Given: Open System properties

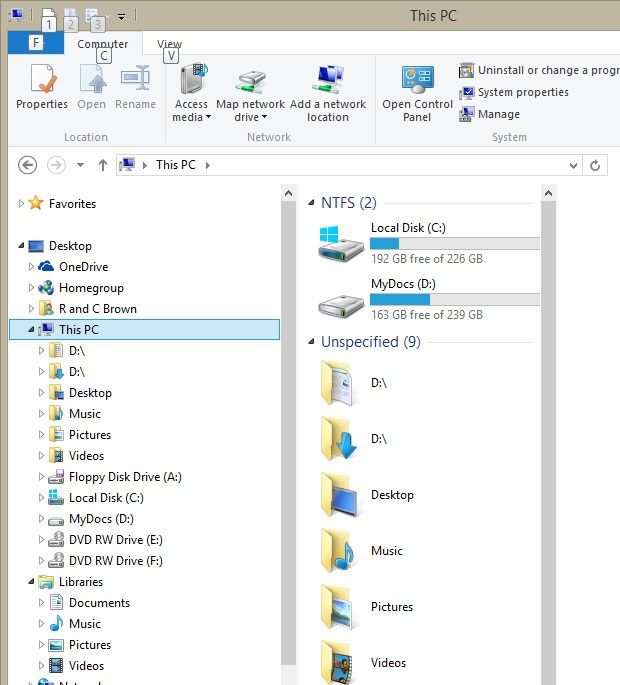Looking at the screenshot, I should [522, 92].
